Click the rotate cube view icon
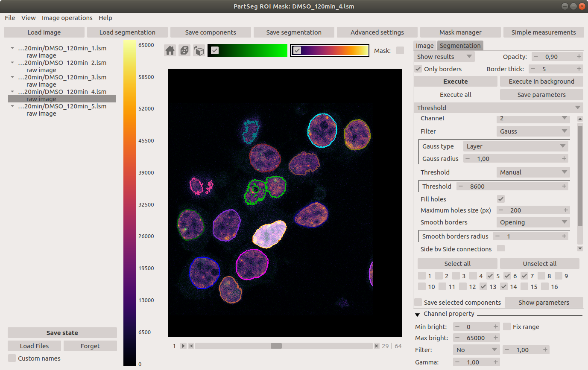The width and height of the screenshot is (588, 370). pos(199,50)
